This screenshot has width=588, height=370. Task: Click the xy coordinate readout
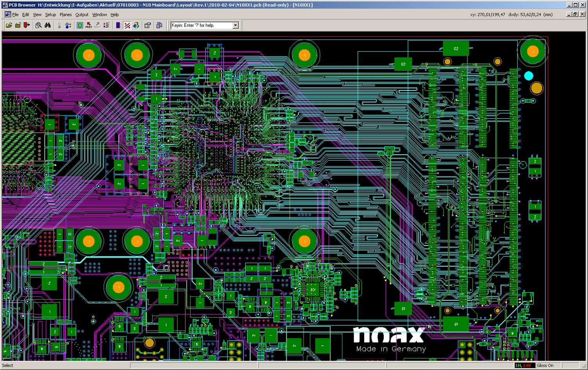487,14
